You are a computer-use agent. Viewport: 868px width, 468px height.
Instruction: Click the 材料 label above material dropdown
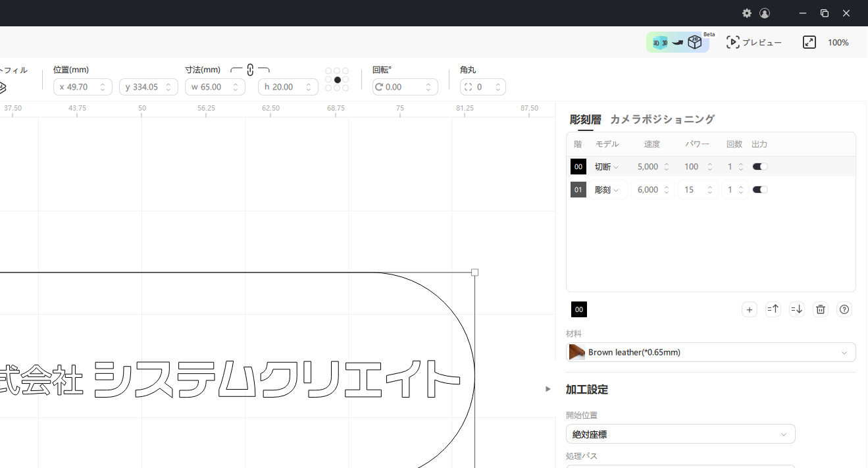click(574, 334)
